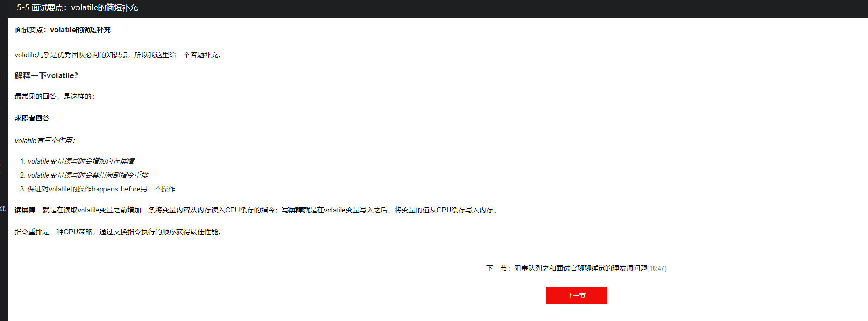Image resolution: width=868 pixels, height=321 pixels.
Task: Open next lesson 阻塞队列之和面试官聊聊睡觉的理发师问题
Action: pos(580,268)
